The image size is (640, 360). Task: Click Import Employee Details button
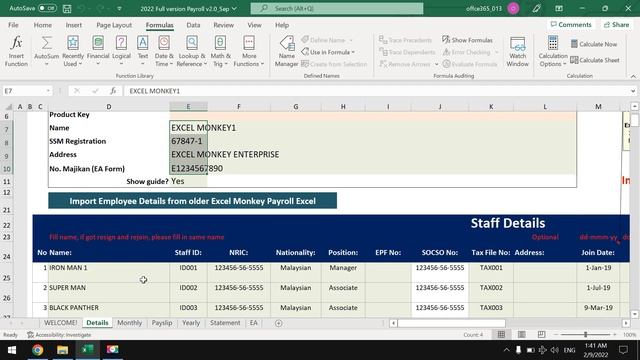(192, 201)
